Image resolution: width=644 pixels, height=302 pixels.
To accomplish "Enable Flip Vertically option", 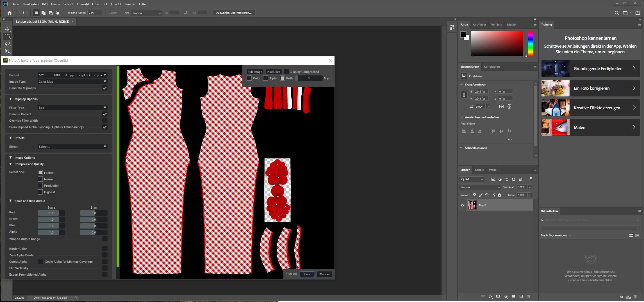I will pyautogui.click(x=105, y=268).
